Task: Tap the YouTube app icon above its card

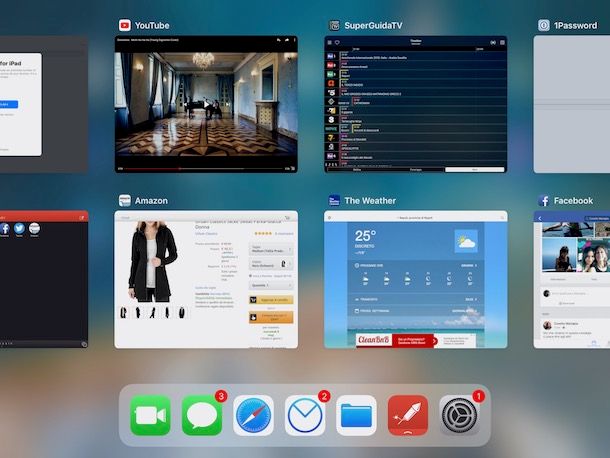Action: 125,25
